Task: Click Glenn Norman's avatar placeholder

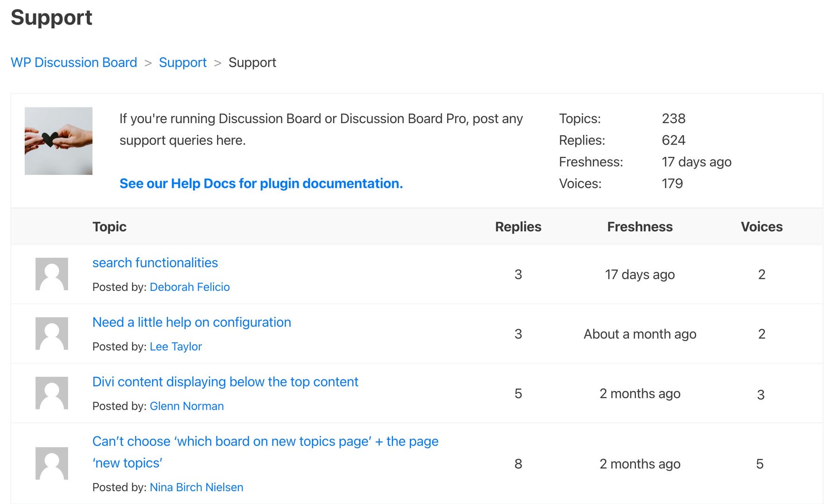Action: pos(51,393)
